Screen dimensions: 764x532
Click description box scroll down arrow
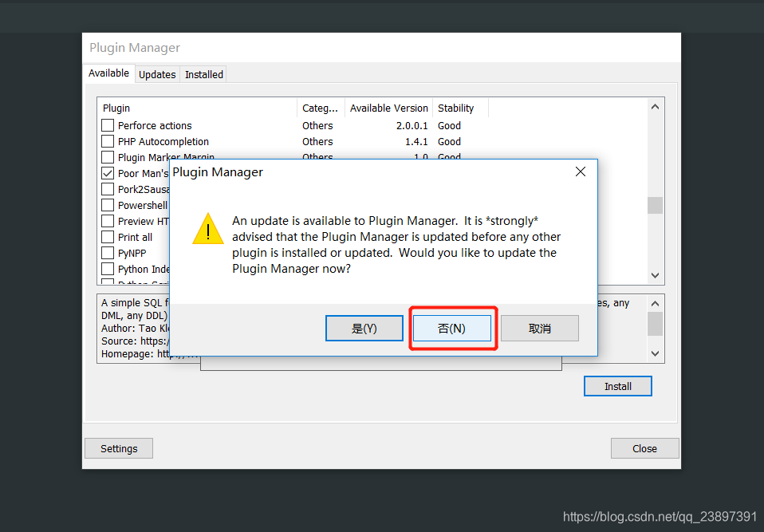coord(655,353)
